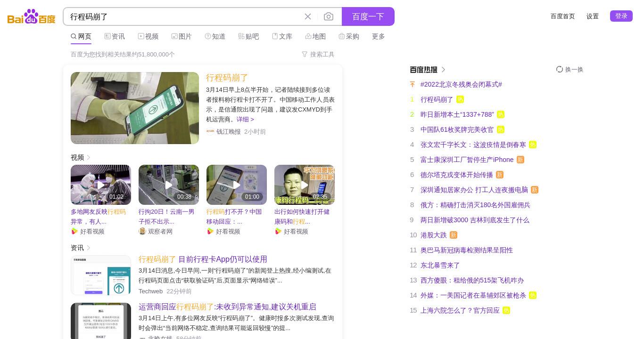The width and height of the screenshot is (644, 339).
Task: Open hot topic 深圳通知居家办公 打工人连夜搬电脑
Action: tap(474, 190)
